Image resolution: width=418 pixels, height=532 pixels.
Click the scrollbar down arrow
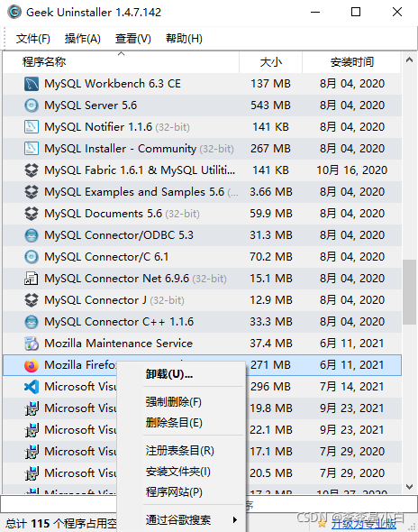tap(410, 487)
